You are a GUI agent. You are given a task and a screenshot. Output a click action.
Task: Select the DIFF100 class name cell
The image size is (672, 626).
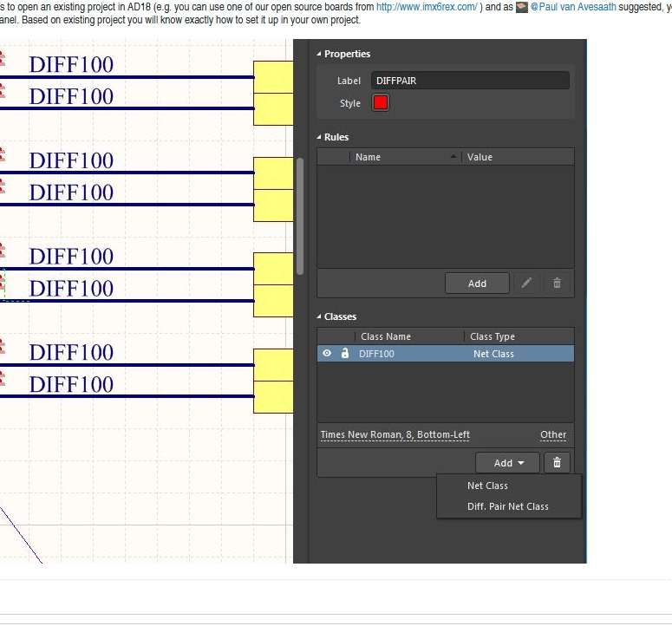pos(376,354)
